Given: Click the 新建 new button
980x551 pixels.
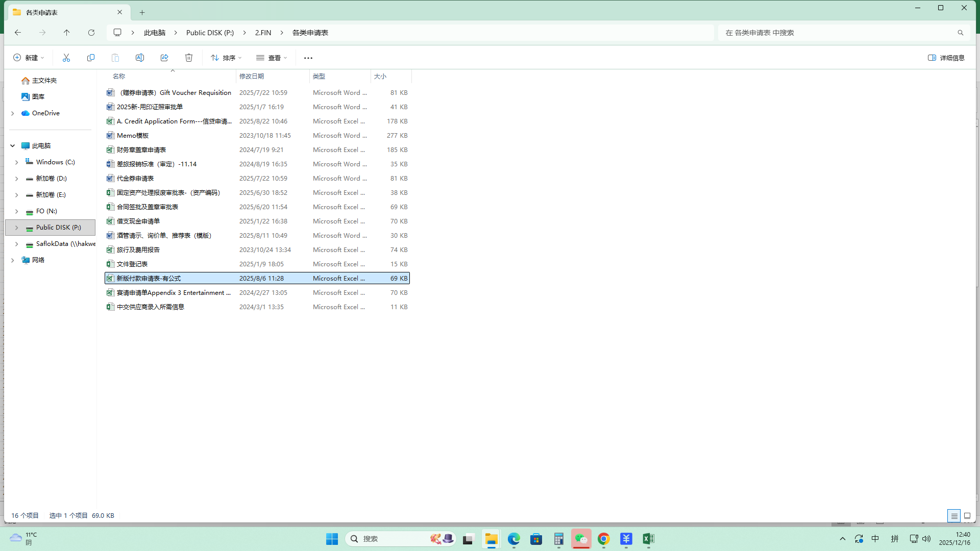Looking at the screenshot, I should (x=29, y=58).
